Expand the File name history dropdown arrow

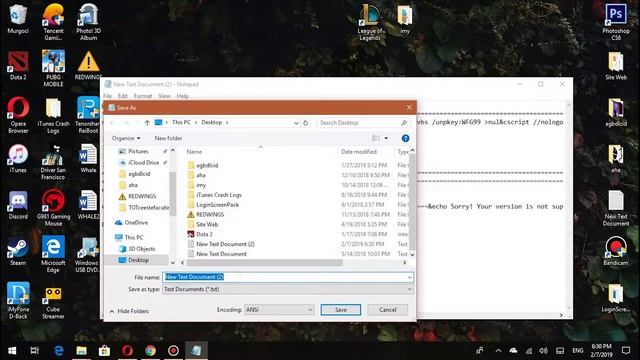tap(409, 277)
